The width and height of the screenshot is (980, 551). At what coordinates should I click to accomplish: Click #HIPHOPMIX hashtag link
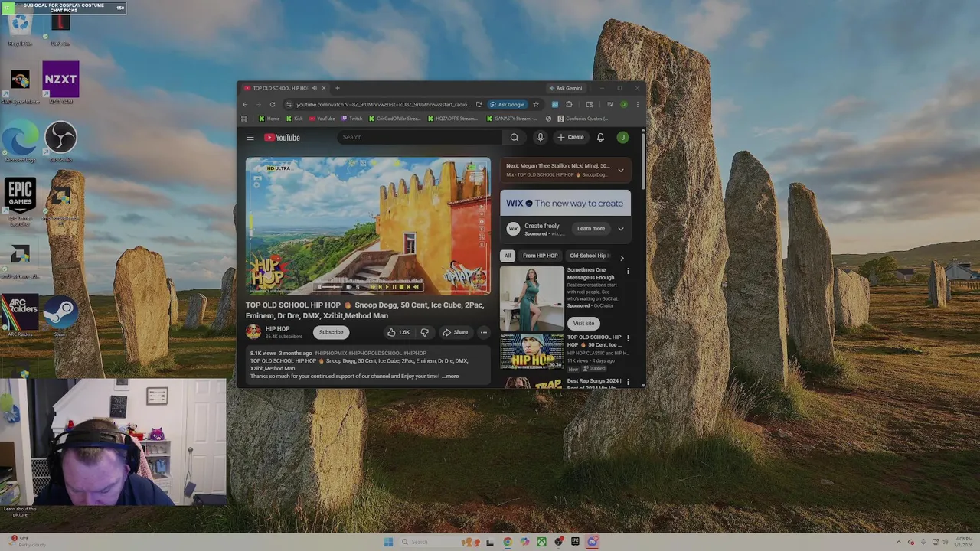coord(331,354)
